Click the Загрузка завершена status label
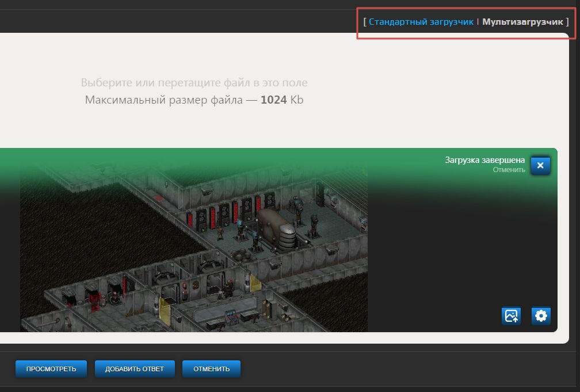Image resolution: width=580 pixels, height=392 pixels. point(484,160)
